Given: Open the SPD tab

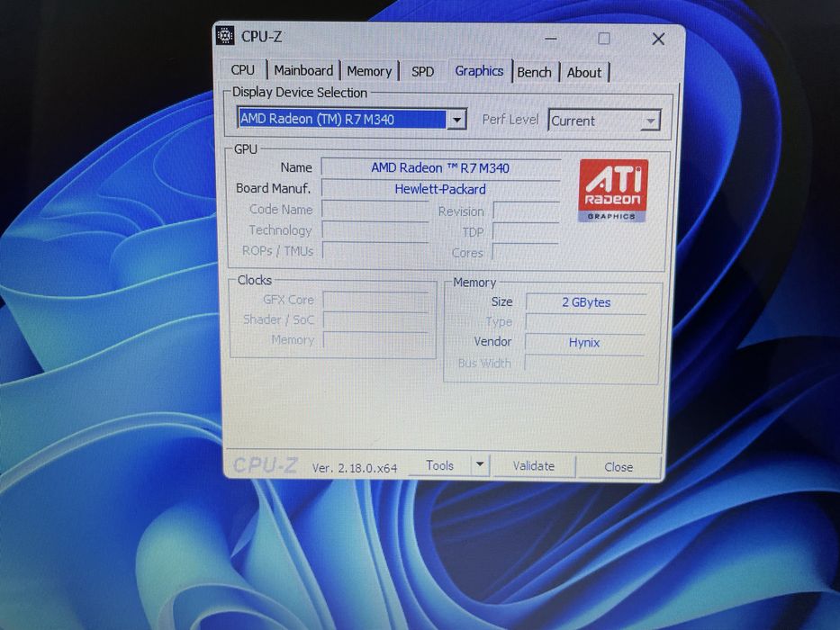Looking at the screenshot, I should [422, 72].
